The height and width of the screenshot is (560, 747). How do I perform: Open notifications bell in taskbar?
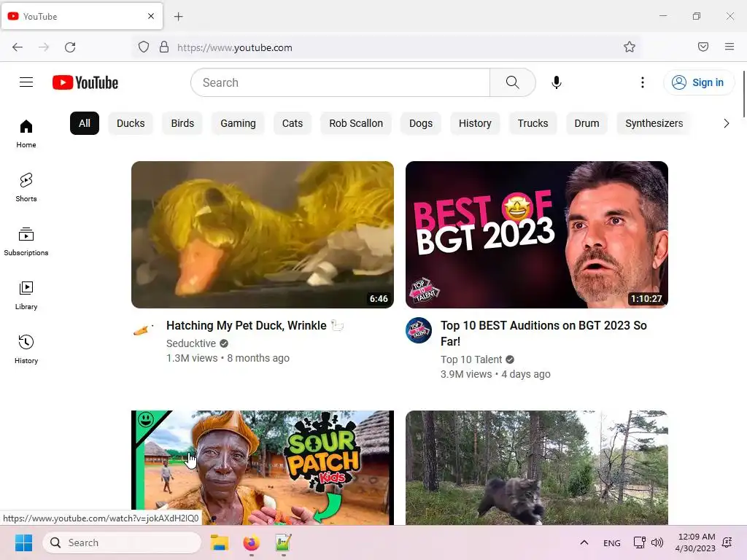[727, 542]
